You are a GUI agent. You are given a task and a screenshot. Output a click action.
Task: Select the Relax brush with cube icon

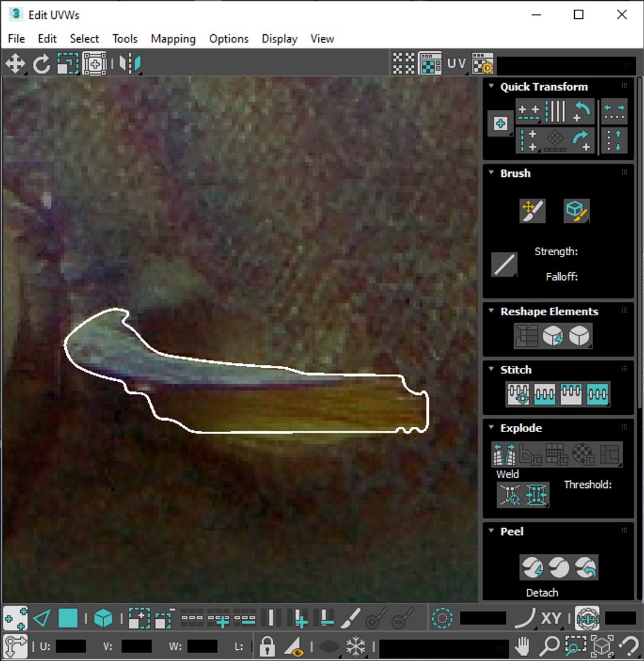577,211
